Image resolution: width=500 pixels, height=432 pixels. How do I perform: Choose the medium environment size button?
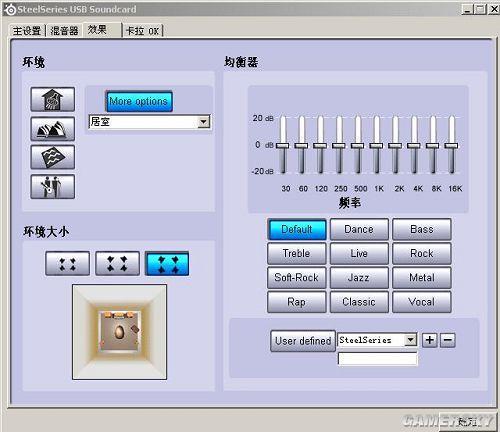point(117,264)
